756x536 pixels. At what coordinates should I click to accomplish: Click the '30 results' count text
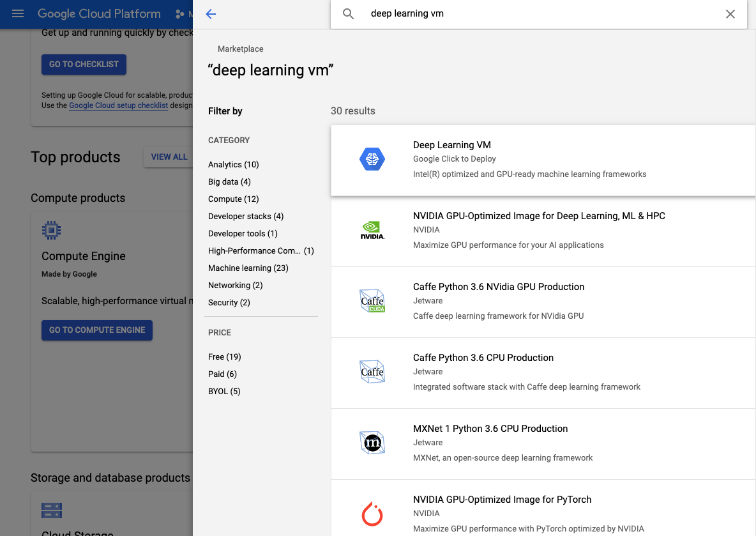click(353, 111)
